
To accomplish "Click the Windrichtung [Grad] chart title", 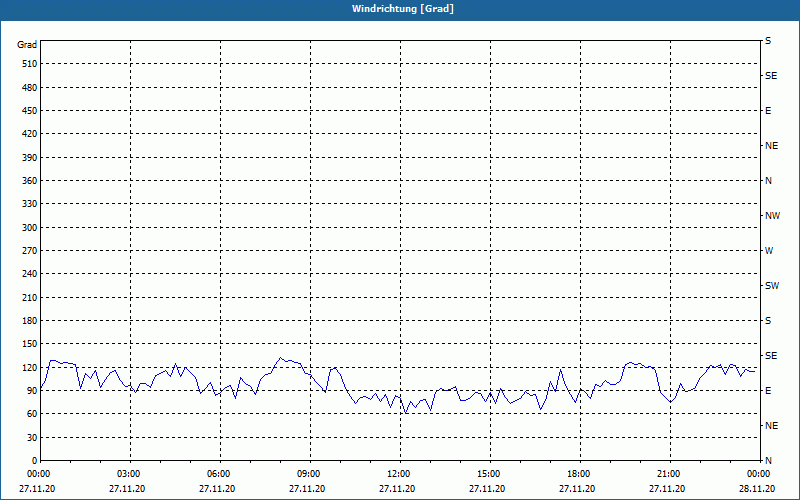I will click(x=399, y=8).
